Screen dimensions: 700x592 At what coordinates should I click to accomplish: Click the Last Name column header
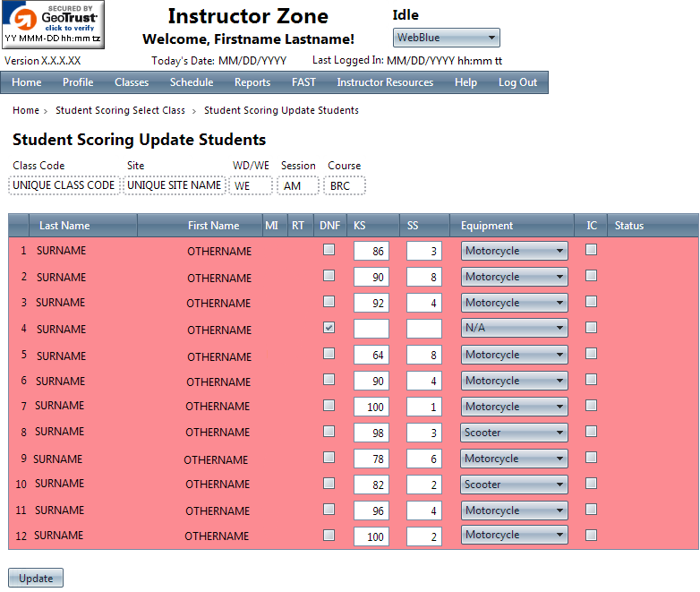[82, 225]
